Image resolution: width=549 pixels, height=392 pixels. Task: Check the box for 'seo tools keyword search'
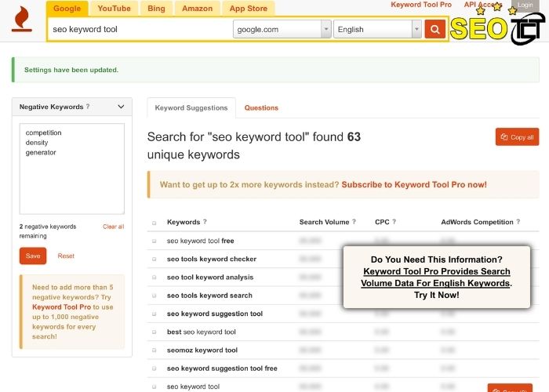(x=154, y=296)
